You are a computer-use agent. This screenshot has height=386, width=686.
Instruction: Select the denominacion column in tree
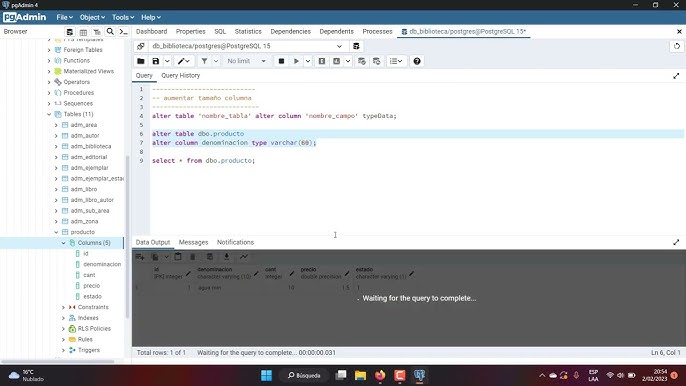102,264
